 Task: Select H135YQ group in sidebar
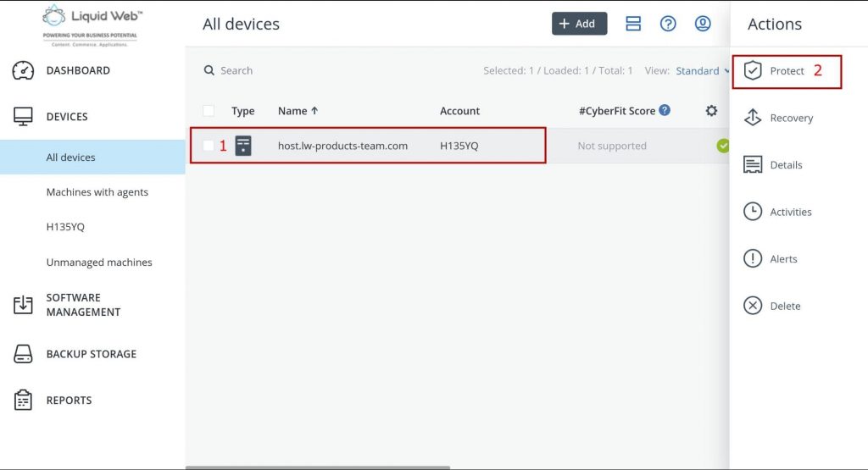coord(65,227)
